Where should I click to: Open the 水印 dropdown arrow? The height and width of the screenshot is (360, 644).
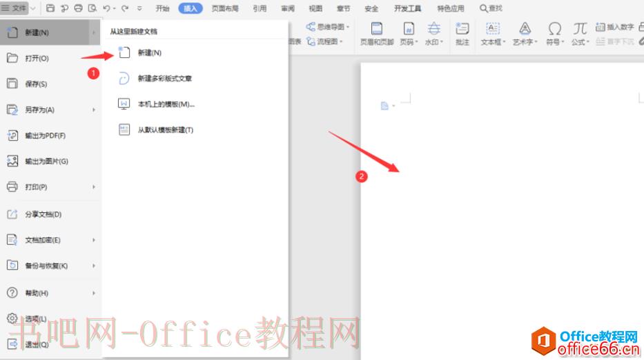[442, 42]
